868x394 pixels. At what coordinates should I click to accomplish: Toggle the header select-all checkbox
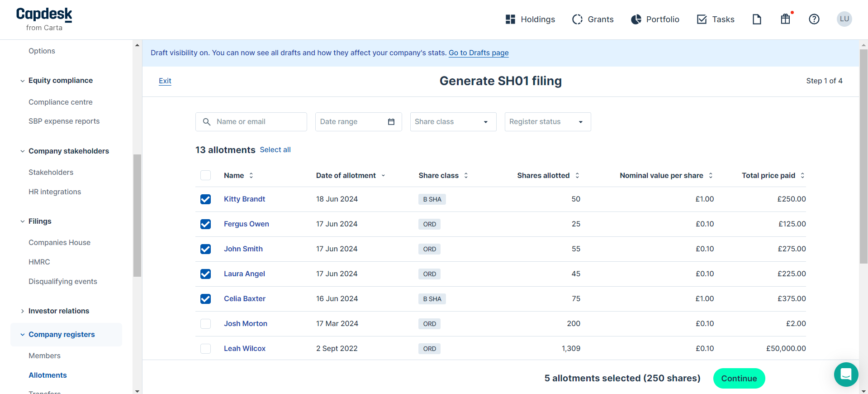point(206,176)
